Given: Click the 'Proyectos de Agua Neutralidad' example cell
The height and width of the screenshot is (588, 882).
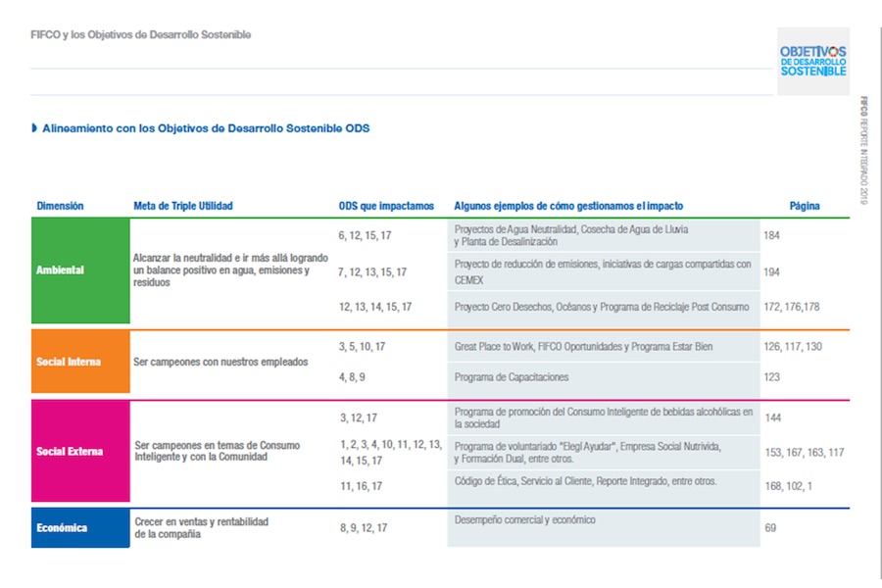Looking at the screenshot, I should pos(604,235).
